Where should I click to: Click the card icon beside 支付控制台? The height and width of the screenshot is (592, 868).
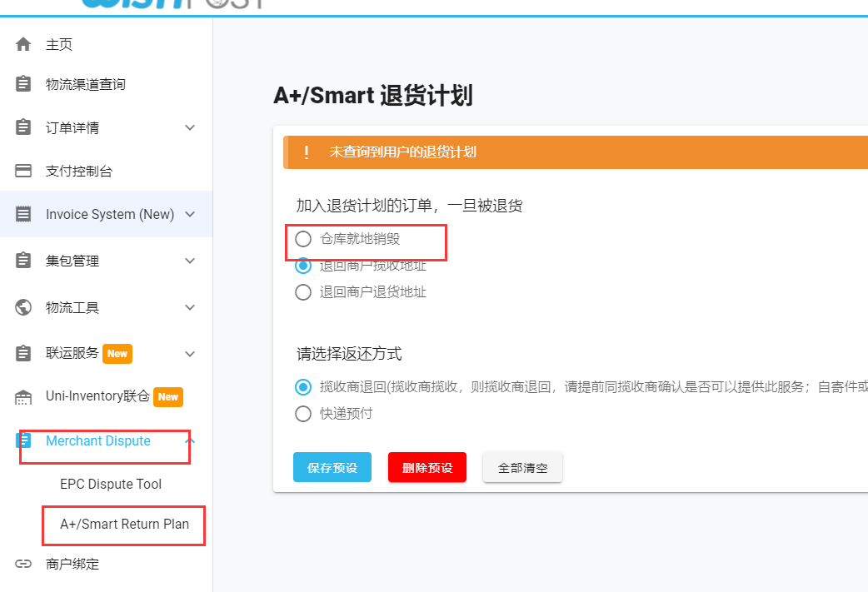pos(23,171)
